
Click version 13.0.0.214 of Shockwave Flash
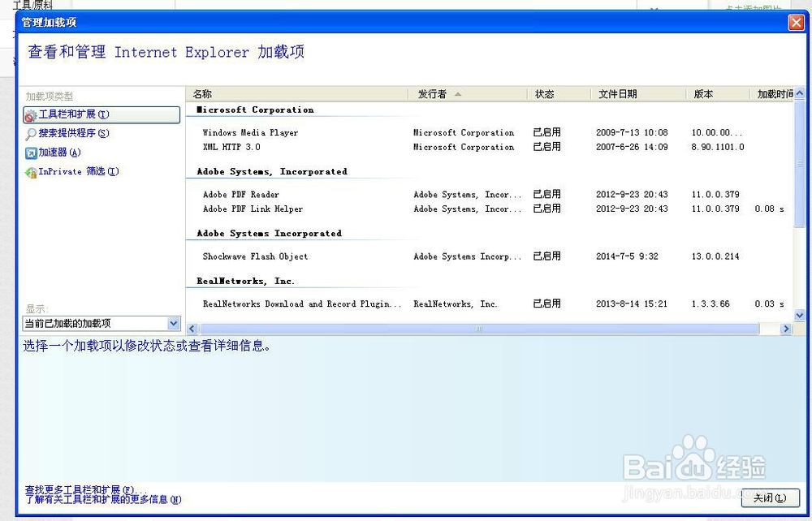click(x=715, y=256)
